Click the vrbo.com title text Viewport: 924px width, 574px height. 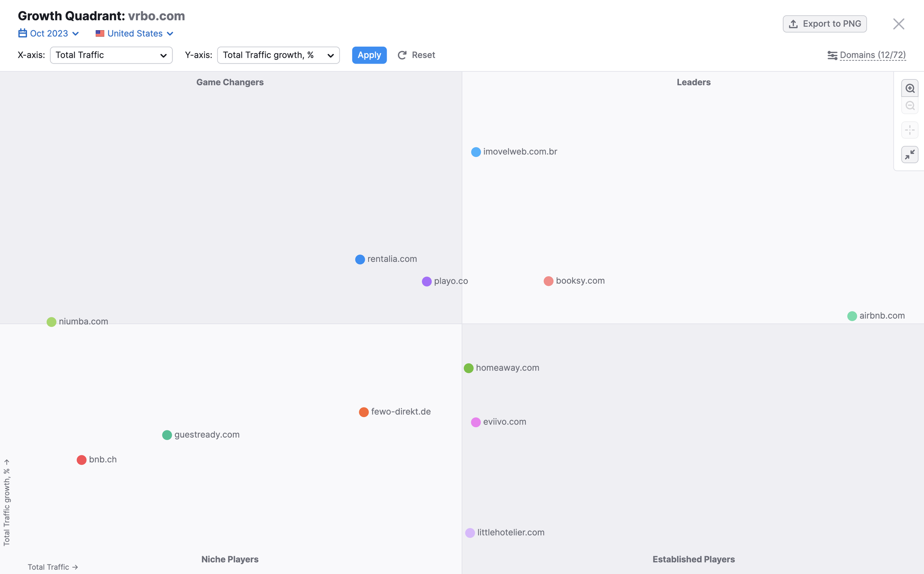point(156,16)
